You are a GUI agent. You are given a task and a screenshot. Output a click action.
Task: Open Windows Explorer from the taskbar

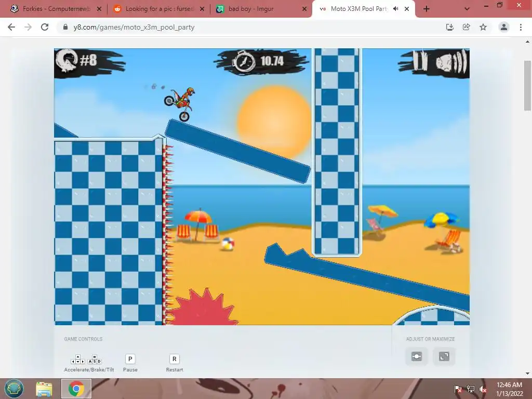tap(44, 389)
